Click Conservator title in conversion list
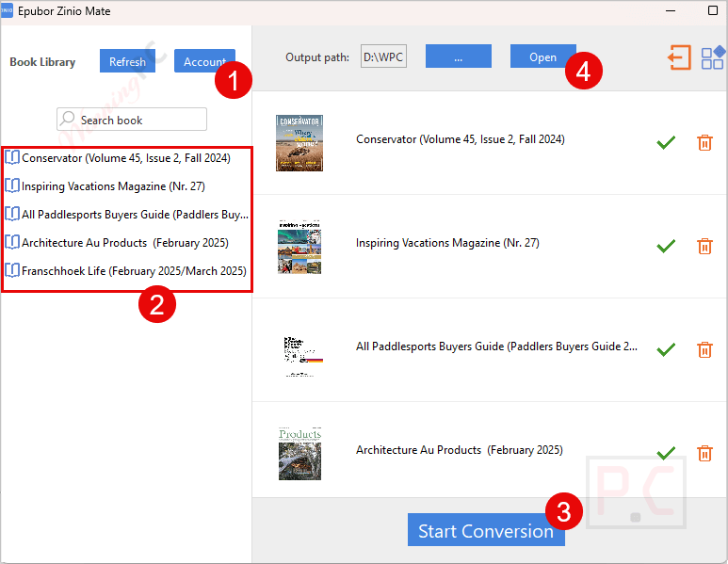 (x=461, y=139)
